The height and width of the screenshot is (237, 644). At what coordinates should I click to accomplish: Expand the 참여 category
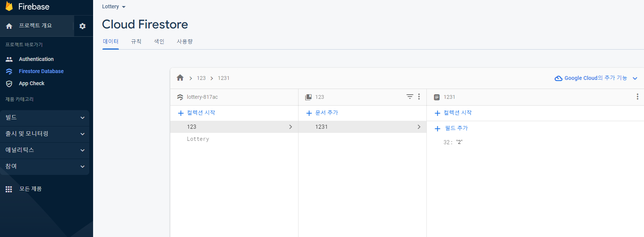point(45,167)
